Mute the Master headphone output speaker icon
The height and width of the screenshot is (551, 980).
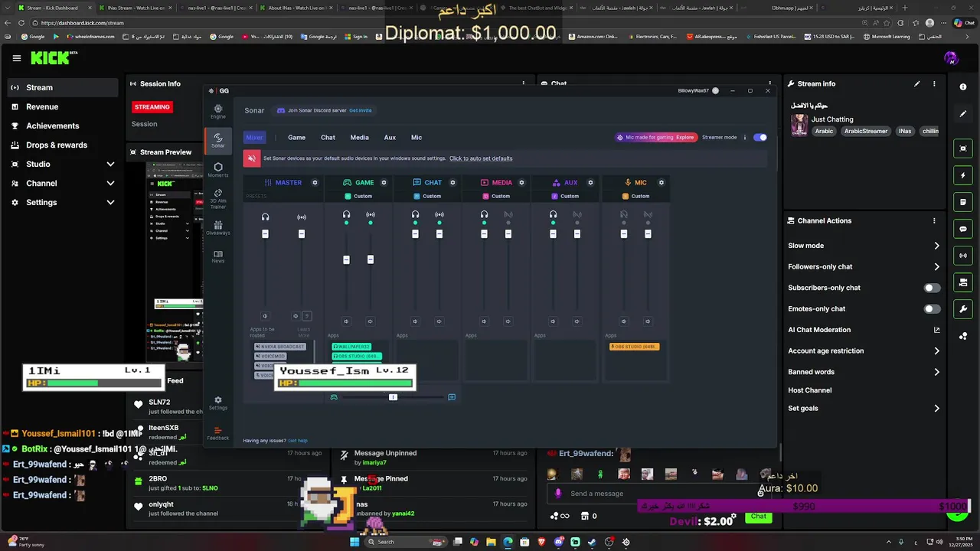tap(265, 316)
